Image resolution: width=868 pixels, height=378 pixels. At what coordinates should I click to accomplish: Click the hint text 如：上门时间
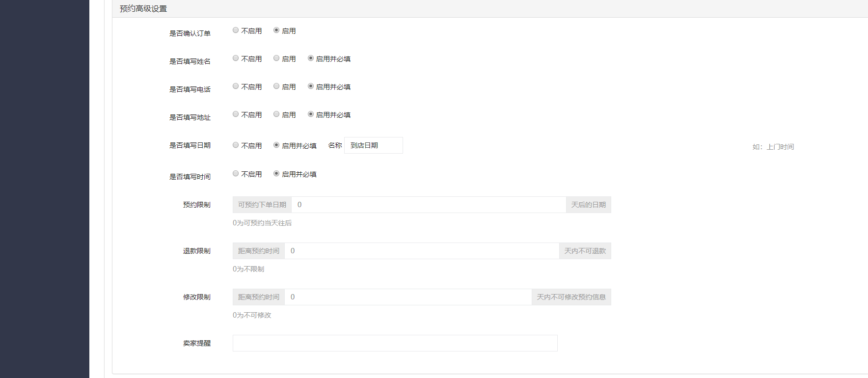(773, 147)
